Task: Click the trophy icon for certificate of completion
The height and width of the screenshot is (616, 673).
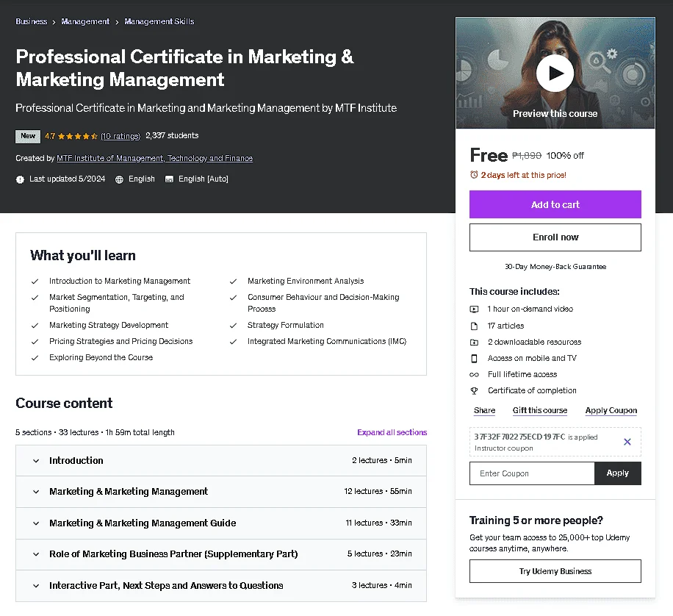Action: click(474, 390)
